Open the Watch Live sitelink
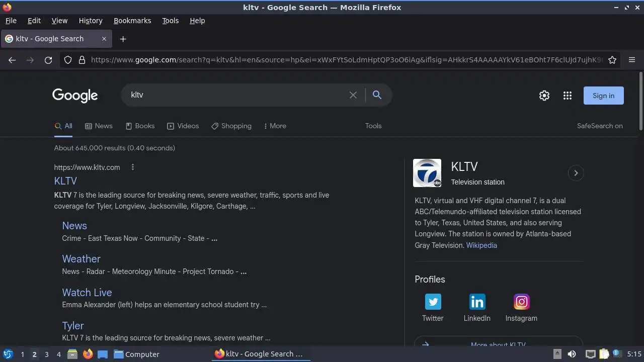 pyautogui.click(x=87, y=293)
